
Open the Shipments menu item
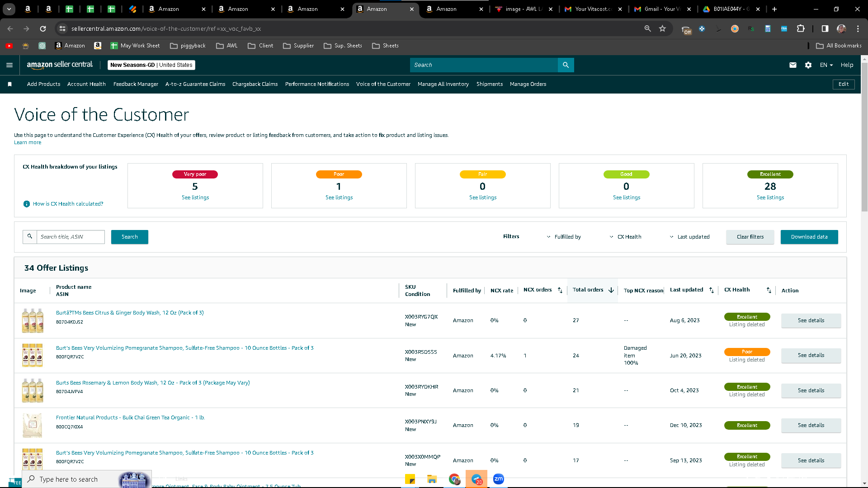(490, 84)
